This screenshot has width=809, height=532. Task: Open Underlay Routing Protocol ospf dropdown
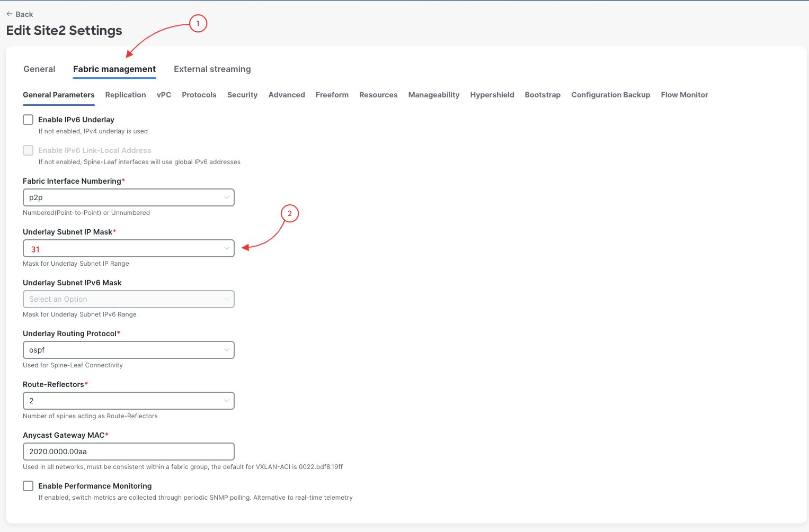click(x=129, y=350)
